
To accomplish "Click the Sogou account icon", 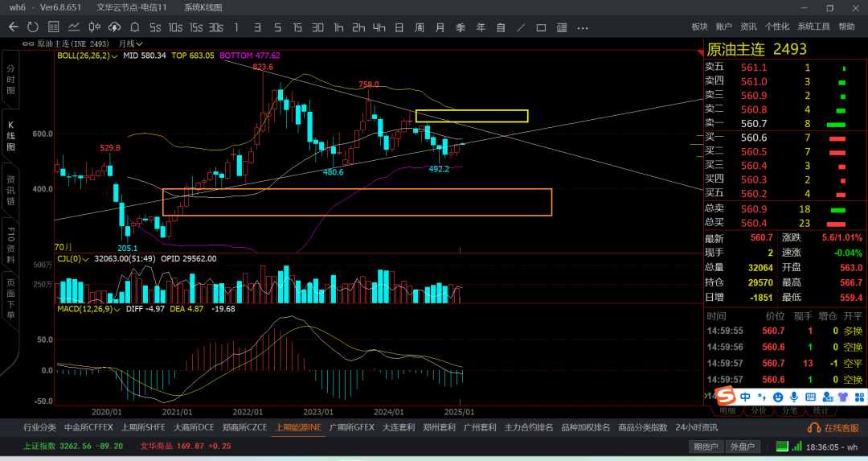I will click(828, 397).
